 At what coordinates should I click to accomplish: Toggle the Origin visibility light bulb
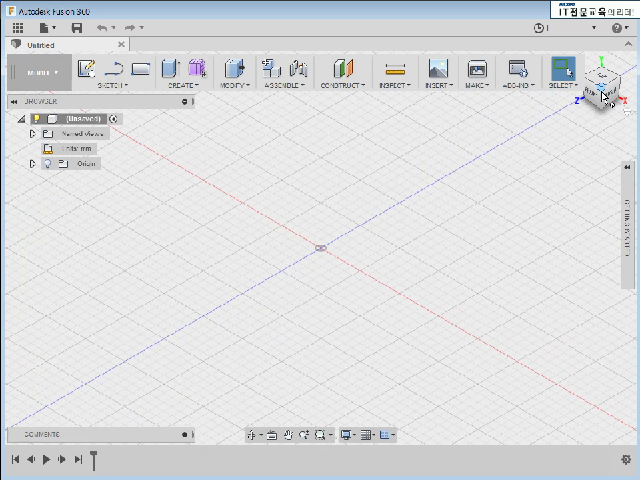point(48,164)
